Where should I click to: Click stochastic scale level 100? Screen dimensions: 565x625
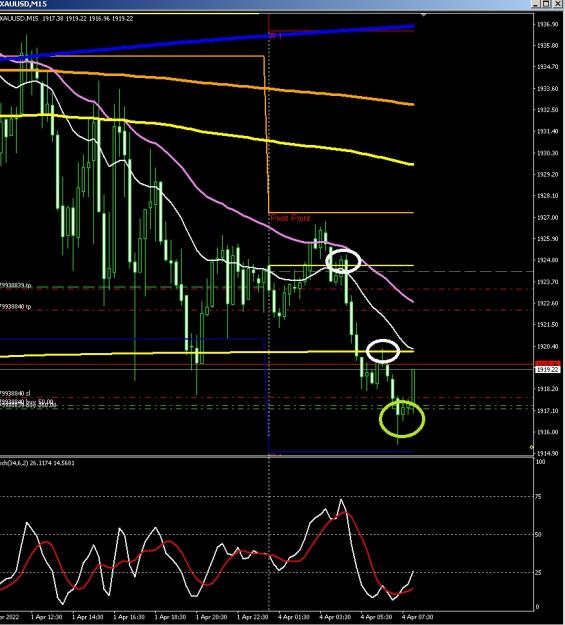pos(540,462)
